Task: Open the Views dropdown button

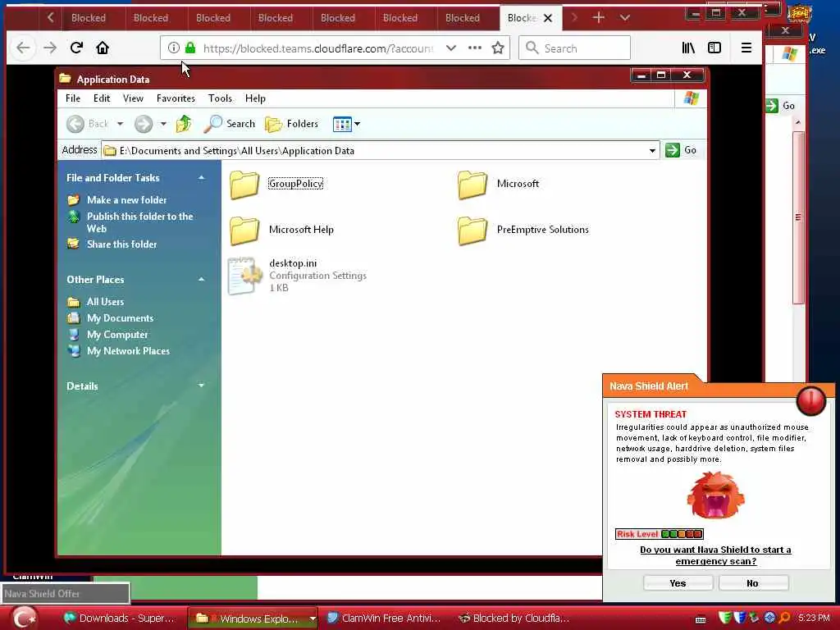Action: pyautogui.click(x=346, y=124)
